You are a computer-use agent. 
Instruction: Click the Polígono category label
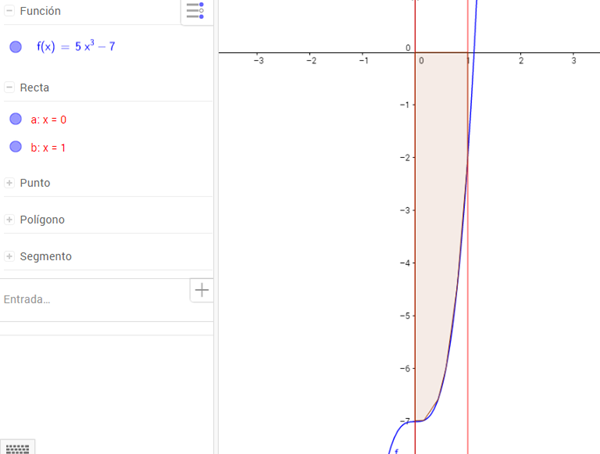pos(42,220)
